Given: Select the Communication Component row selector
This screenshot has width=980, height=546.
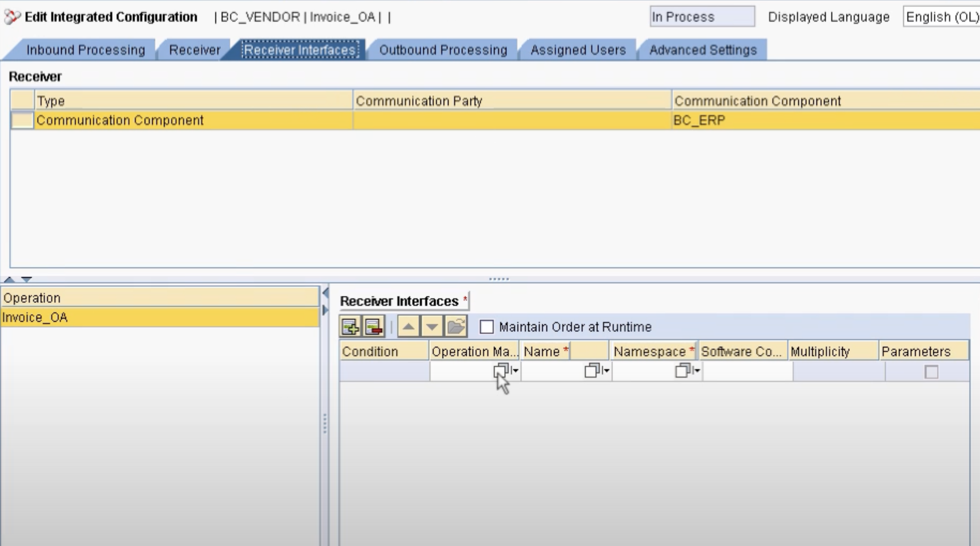Looking at the screenshot, I should point(22,121).
